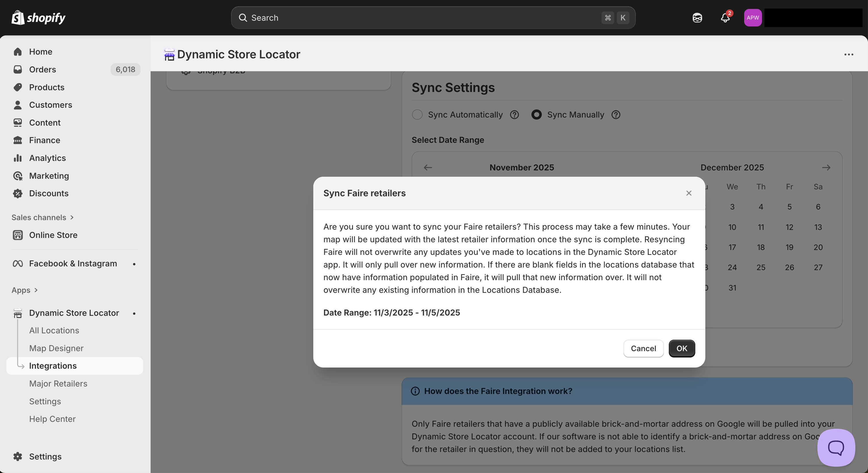868x473 pixels.
Task: Open Map Designer in sidebar
Action: 56,348
